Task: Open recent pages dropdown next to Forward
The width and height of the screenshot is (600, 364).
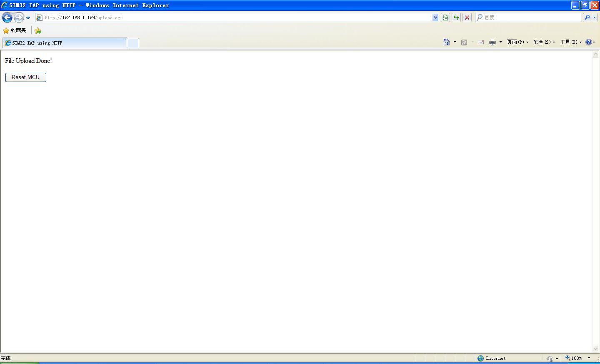Action: (x=28, y=18)
